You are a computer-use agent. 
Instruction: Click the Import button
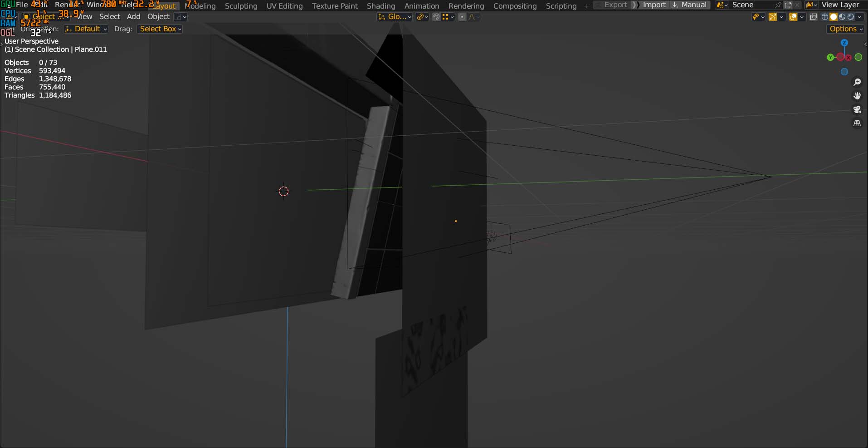click(654, 5)
